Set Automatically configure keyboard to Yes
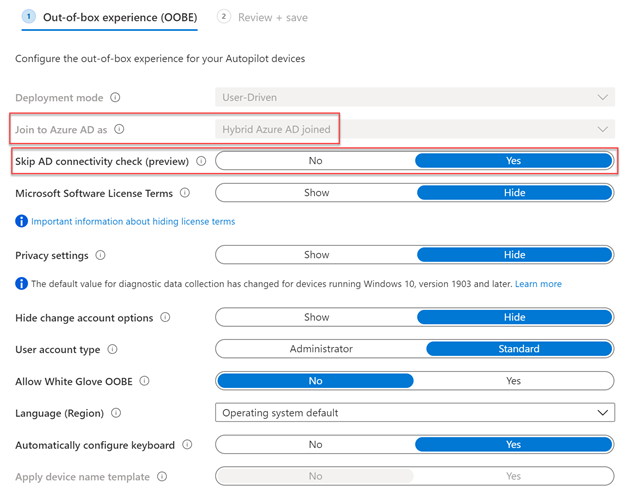This screenshot has width=626, height=504. tap(513, 444)
